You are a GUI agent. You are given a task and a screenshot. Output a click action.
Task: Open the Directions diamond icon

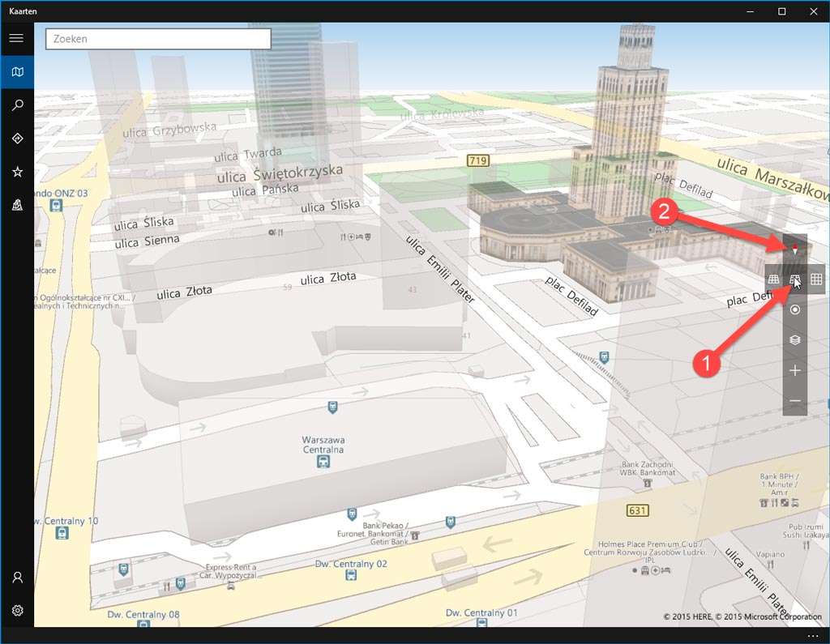17,138
